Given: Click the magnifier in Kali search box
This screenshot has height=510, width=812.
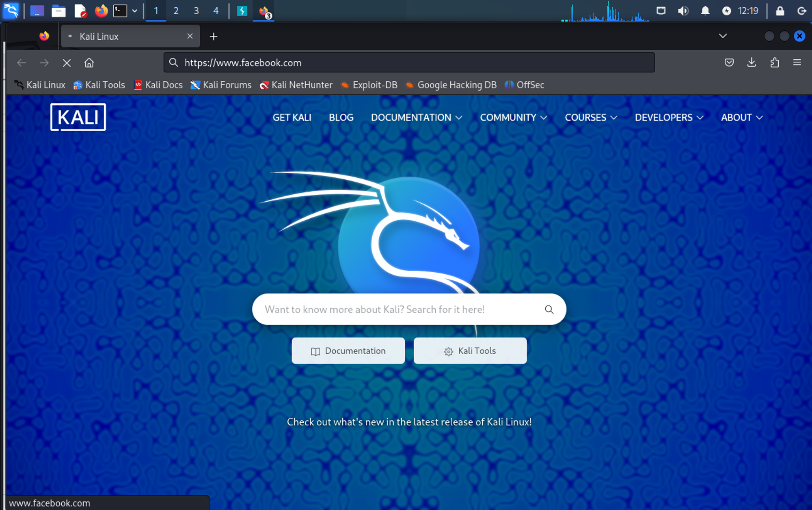Looking at the screenshot, I should coord(549,310).
